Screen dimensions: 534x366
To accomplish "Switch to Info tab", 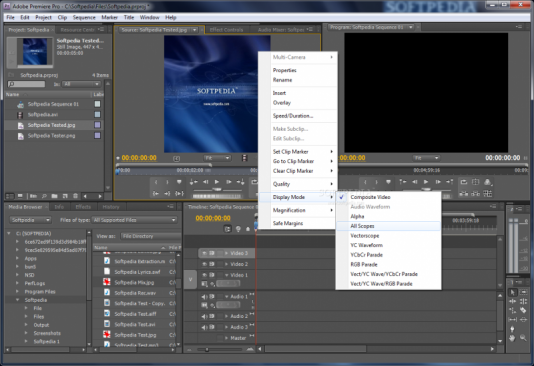I will [x=59, y=207].
